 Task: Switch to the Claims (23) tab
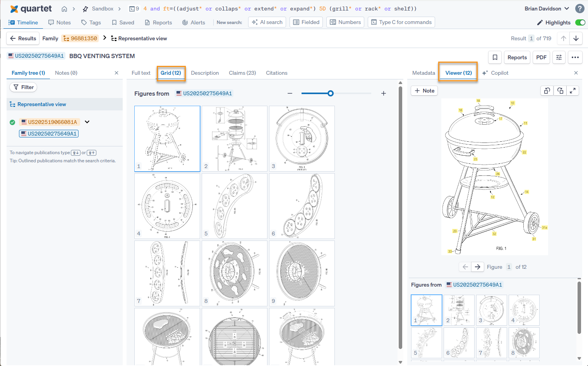click(242, 73)
